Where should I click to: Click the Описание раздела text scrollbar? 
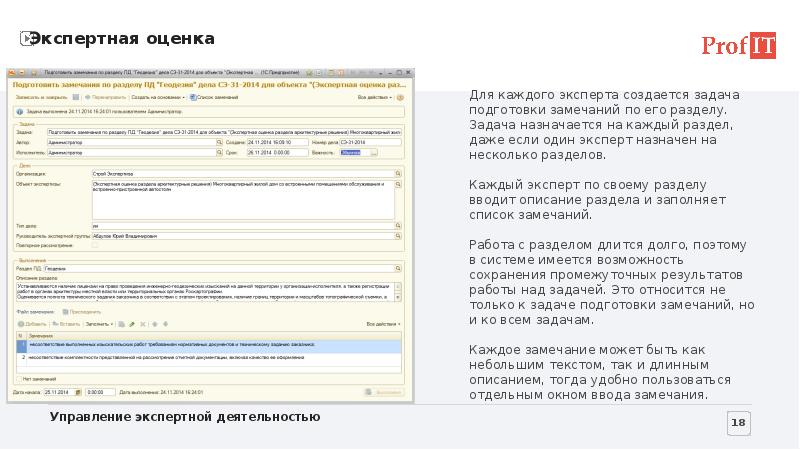pos(400,291)
